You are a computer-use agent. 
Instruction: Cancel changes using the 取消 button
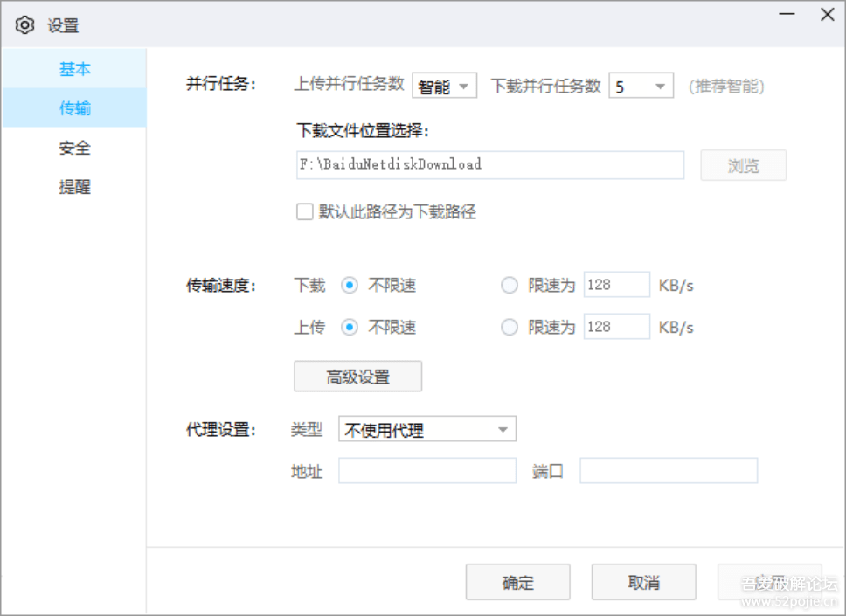[643, 582]
